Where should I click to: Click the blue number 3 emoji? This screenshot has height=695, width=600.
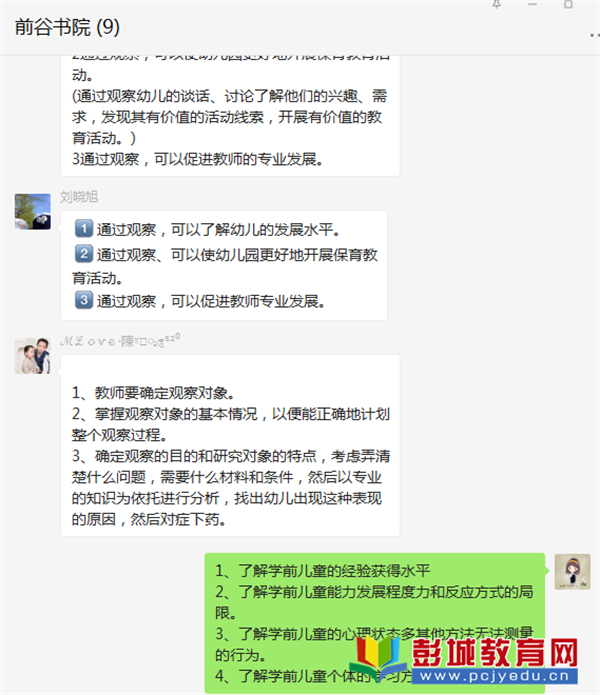point(84,300)
